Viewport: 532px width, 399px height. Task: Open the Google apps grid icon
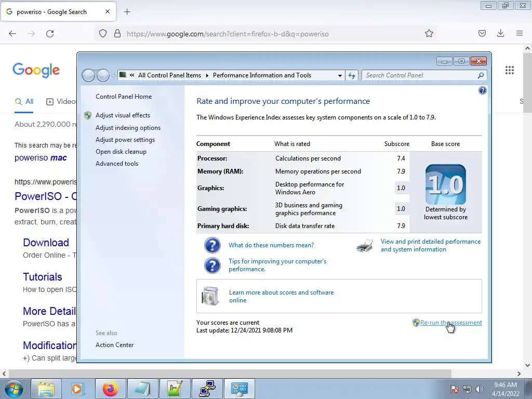509,70
